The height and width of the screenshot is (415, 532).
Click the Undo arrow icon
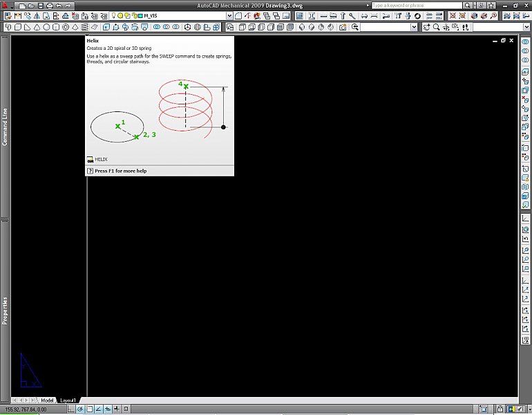pos(59,6)
